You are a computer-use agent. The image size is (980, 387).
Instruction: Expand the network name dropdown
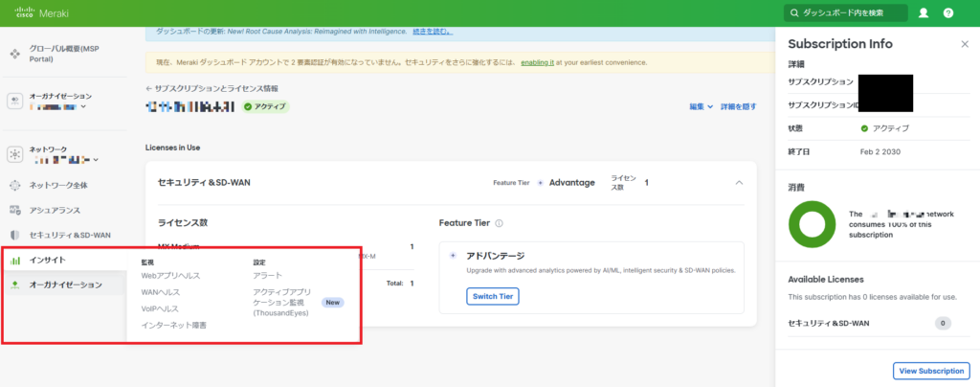point(96,160)
